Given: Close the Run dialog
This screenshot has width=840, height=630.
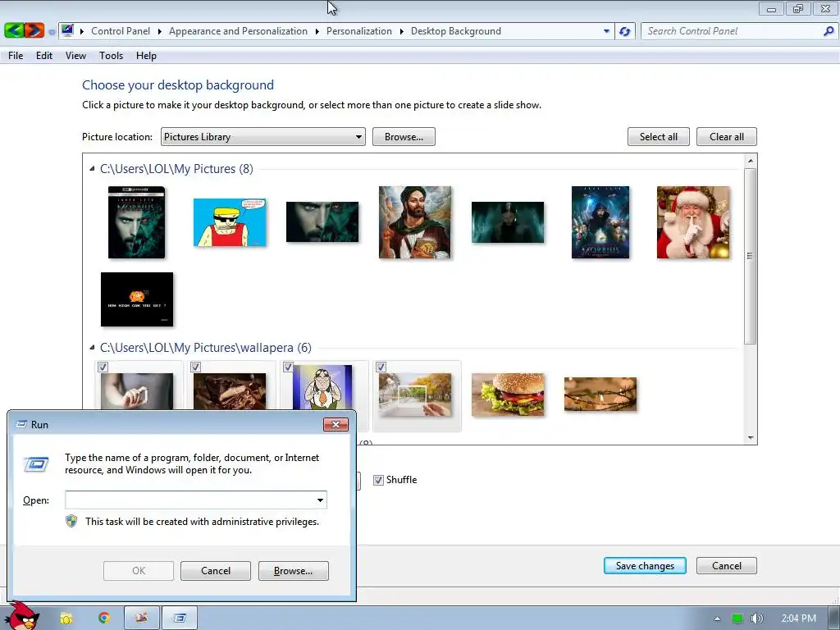Looking at the screenshot, I should tap(336, 424).
